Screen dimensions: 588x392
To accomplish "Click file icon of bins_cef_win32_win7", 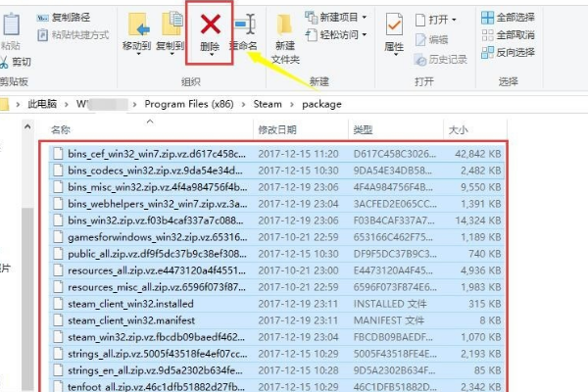I will pyautogui.click(x=58, y=154).
